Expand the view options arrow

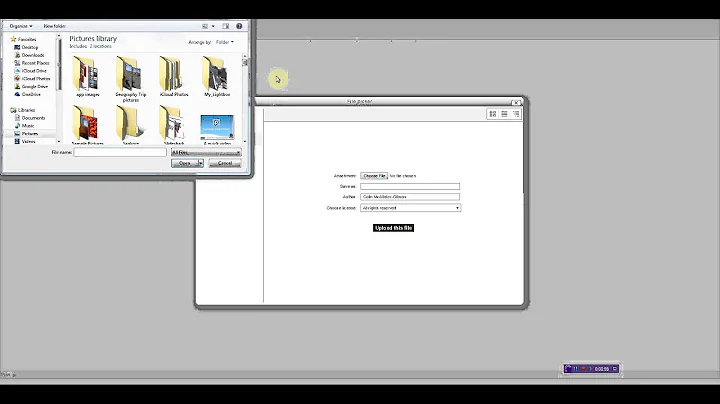[x=213, y=26]
